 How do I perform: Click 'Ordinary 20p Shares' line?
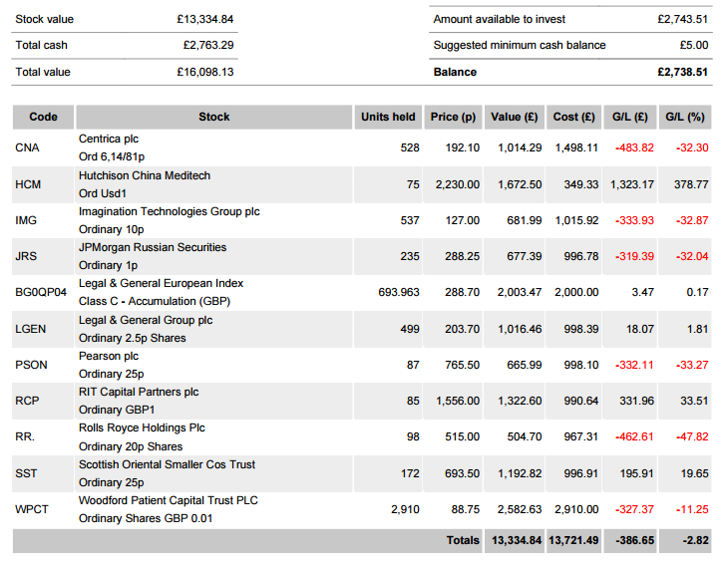click(131, 446)
